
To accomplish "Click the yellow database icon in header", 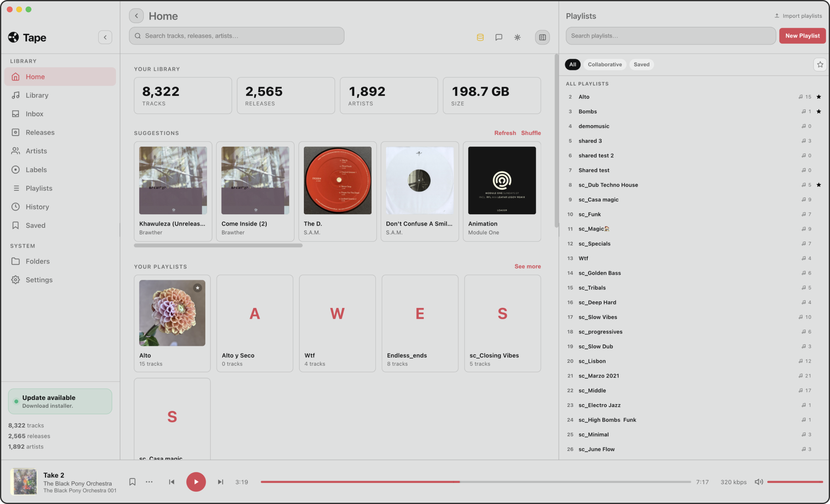I will pyautogui.click(x=480, y=37).
